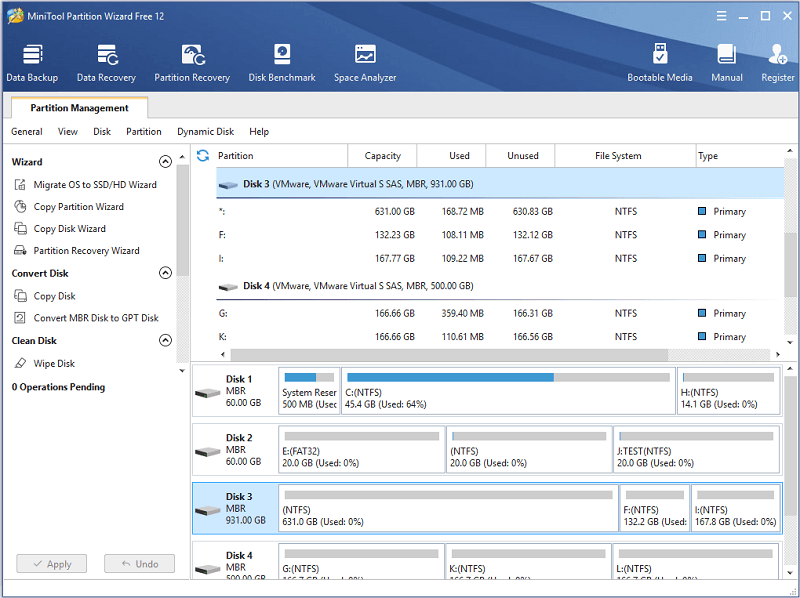Select the G: partition row in table
This screenshot has width=800, height=598.
pos(500,313)
